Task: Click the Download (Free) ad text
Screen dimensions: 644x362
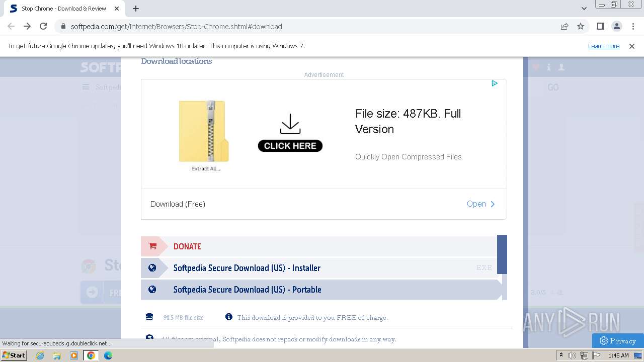Action: pyautogui.click(x=178, y=204)
